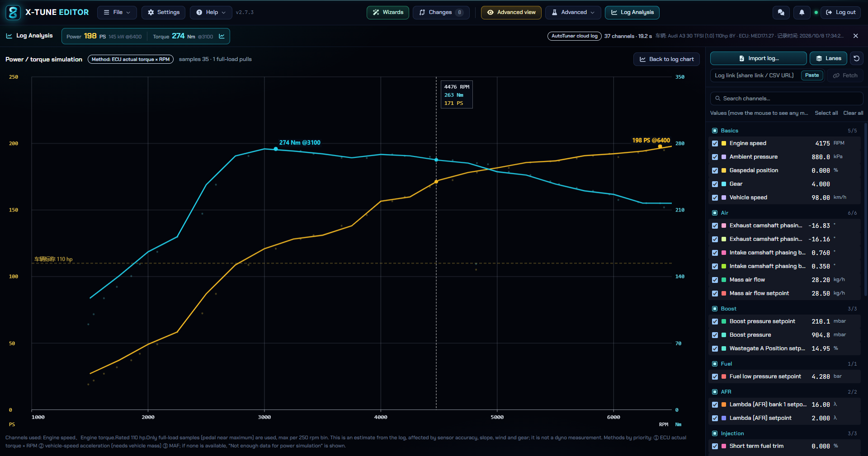
Task: Open the notifications bell
Action: 802,13
